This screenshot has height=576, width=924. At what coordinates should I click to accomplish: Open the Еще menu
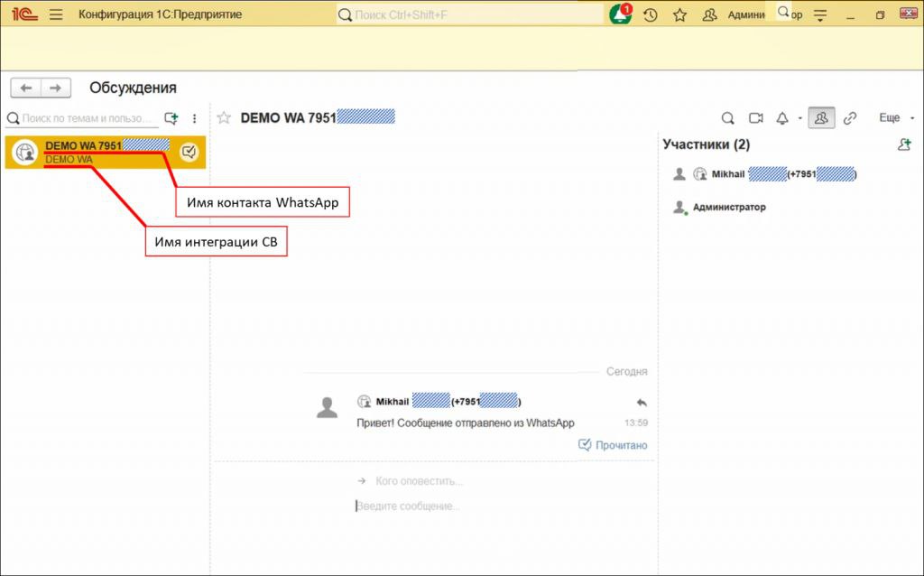pyautogui.click(x=896, y=118)
